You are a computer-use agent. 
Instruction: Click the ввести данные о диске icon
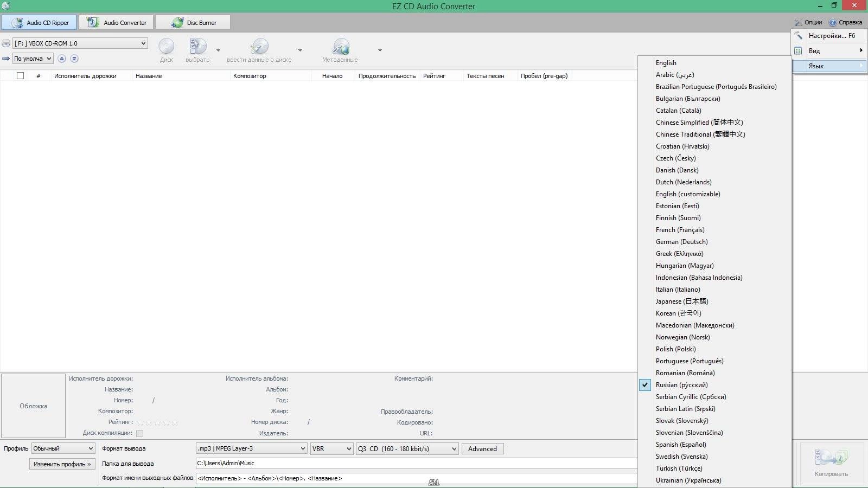click(259, 50)
